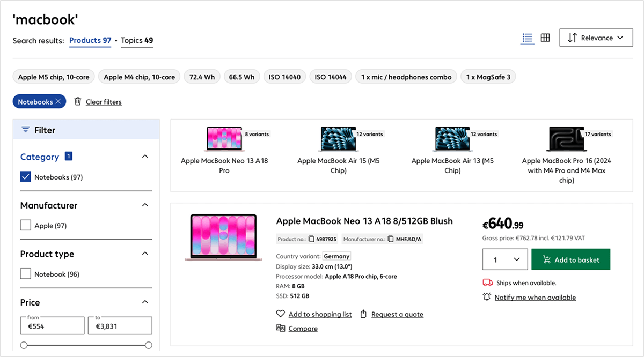Click the Request a quote link
The width and height of the screenshot is (644, 357).
click(x=397, y=315)
